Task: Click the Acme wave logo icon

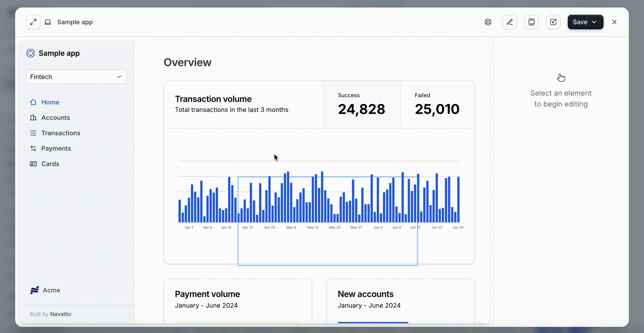Action: 34,290
